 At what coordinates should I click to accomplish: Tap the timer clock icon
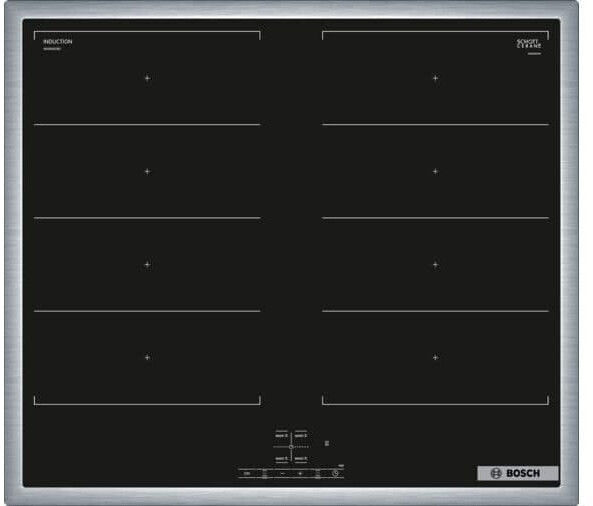tap(335, 473)
